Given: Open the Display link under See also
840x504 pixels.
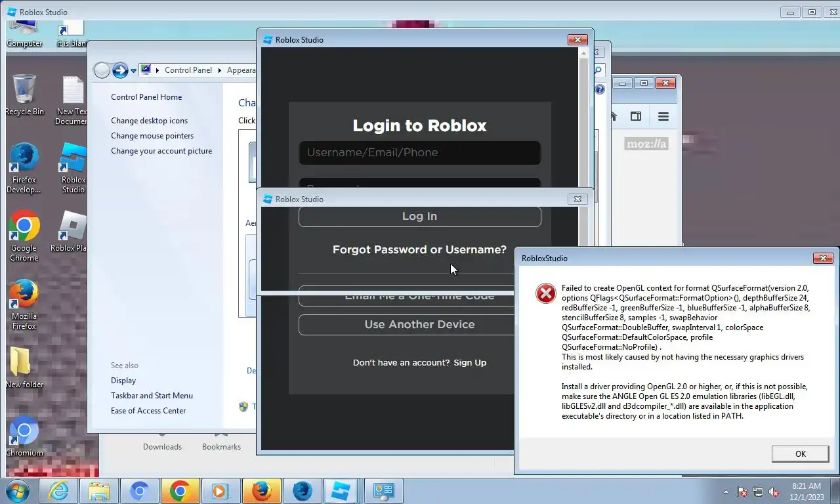Looking at the screenshot, I should click(123, 381).
